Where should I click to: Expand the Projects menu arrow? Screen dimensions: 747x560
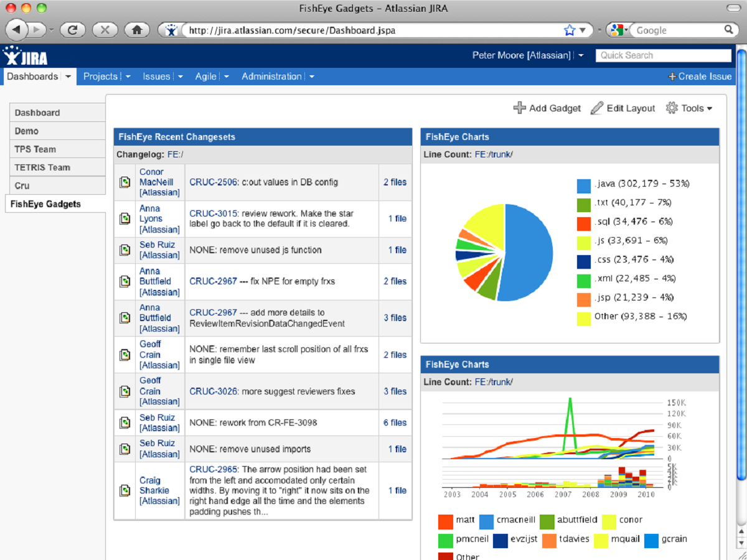coord(128,77)
